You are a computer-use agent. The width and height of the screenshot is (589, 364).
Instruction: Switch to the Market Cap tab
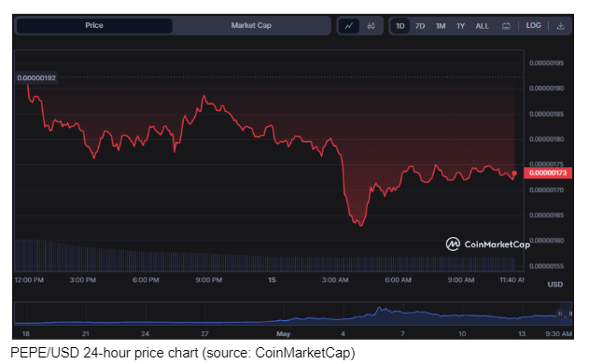(x=251, y=25)
